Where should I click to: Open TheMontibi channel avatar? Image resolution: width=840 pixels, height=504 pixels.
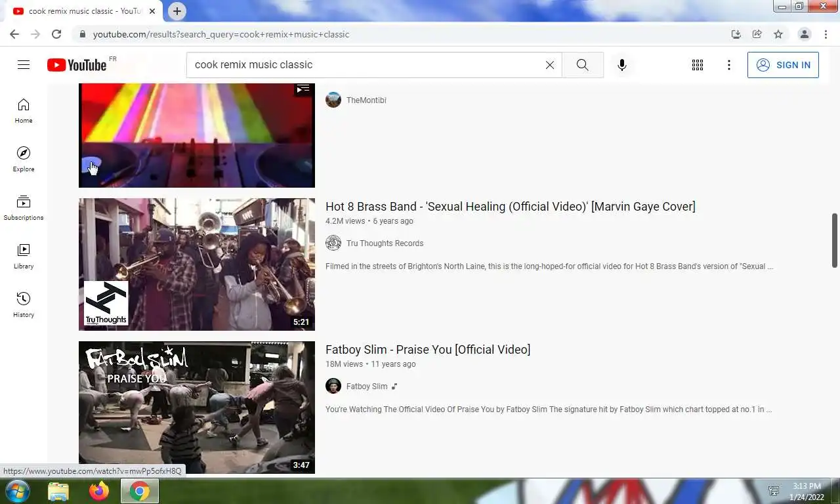click(333, 100)
